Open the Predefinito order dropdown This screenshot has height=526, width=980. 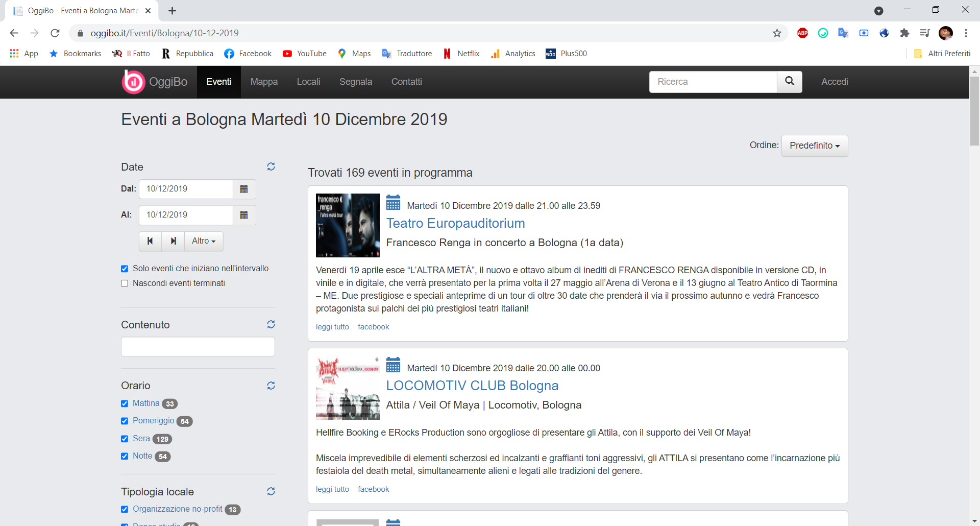[x=815, y=146]
